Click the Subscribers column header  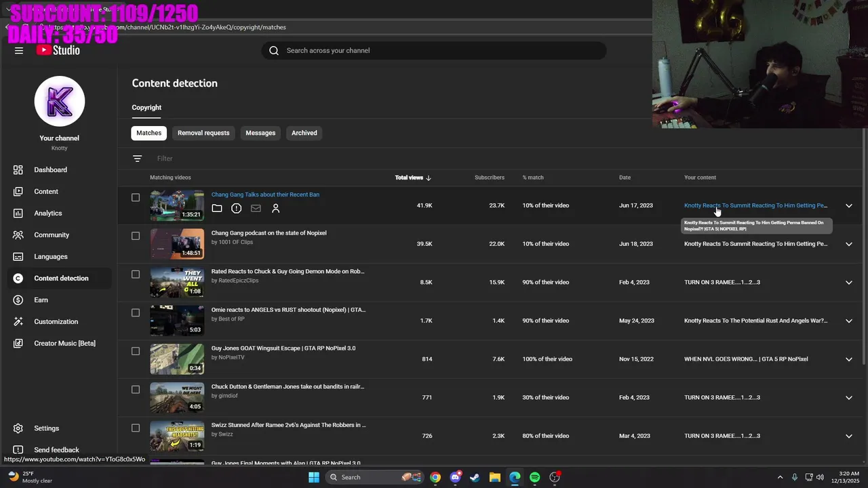pos(490,178)
